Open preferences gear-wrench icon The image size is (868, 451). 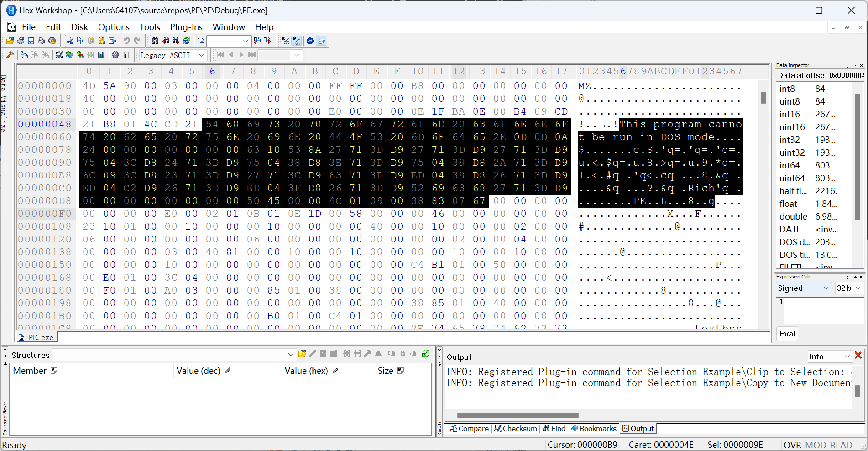click(52, 41)
